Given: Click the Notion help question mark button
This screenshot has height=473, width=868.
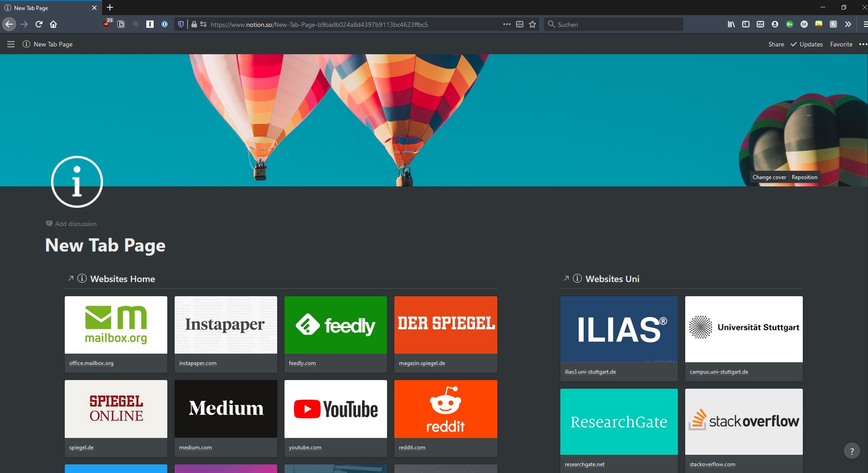Looking at the screenshot, I should click(x=852, y=451).
